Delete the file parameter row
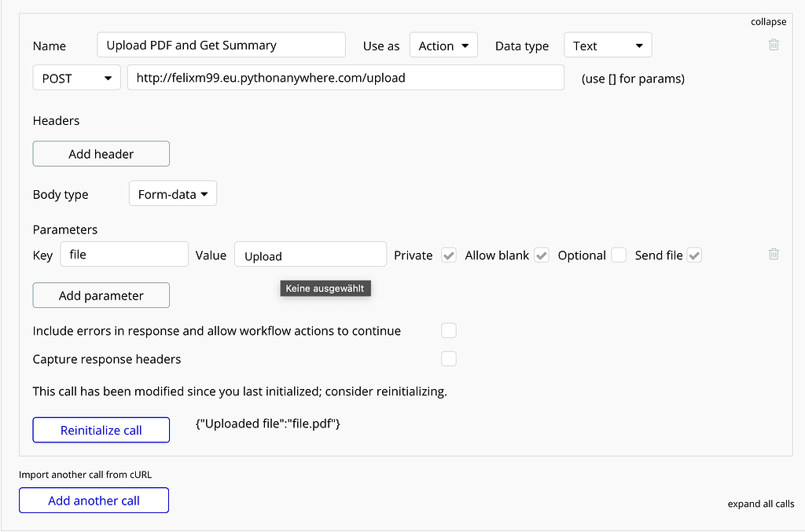The width and height of the screenshot is (805, 532). (x=774, y=254)
